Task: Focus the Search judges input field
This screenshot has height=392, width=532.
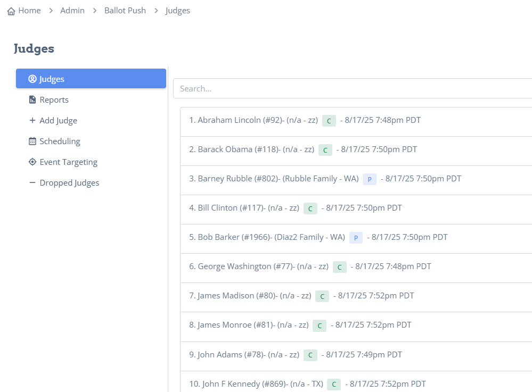Action: [x=353, y=88]
